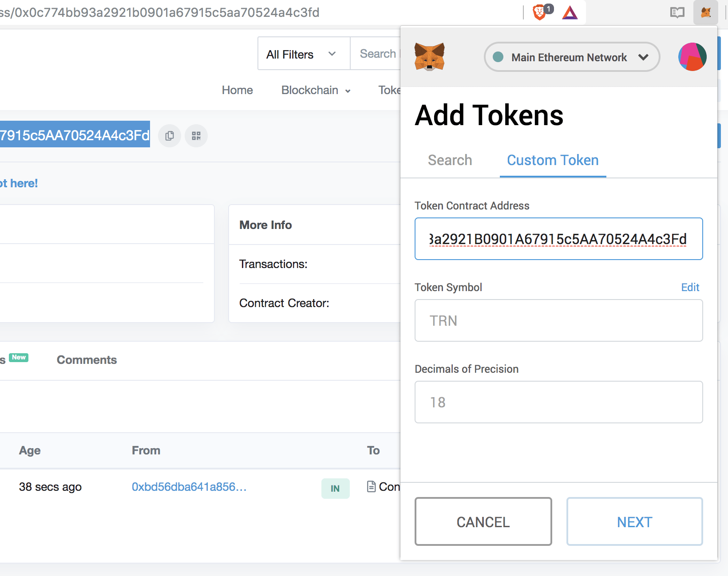The width and height of the screenshot is (728, 576).
Task: Click the '38 secs ago' age cell
Action: tap(50, 487)
